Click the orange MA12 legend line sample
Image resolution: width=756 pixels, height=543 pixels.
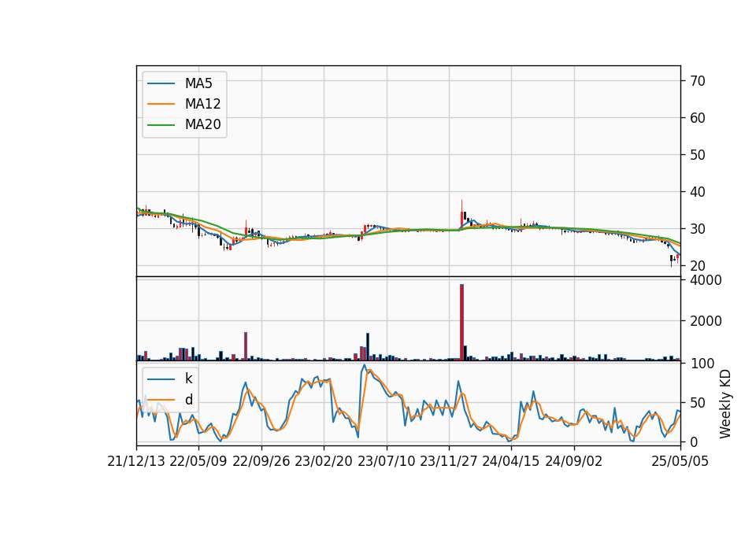tap(161, 104)
